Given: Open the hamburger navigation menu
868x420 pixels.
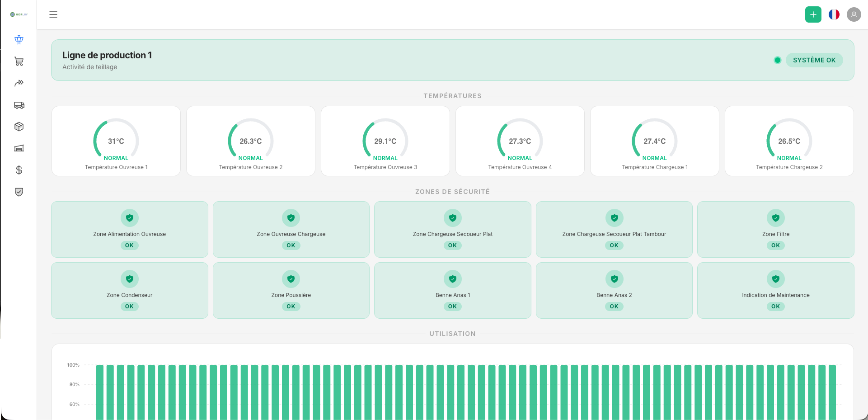Looking at the screenshot, I should coord(53,14).
